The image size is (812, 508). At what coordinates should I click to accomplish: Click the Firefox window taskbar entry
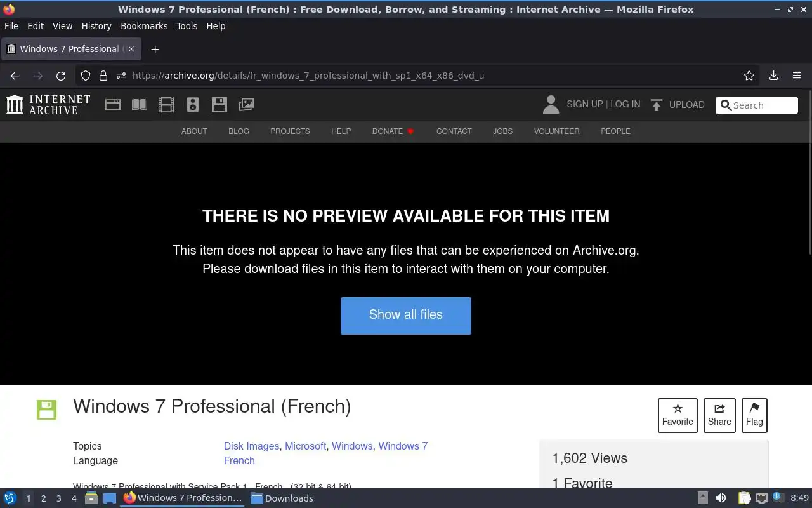pyautogui.click(x=183, y=498)
